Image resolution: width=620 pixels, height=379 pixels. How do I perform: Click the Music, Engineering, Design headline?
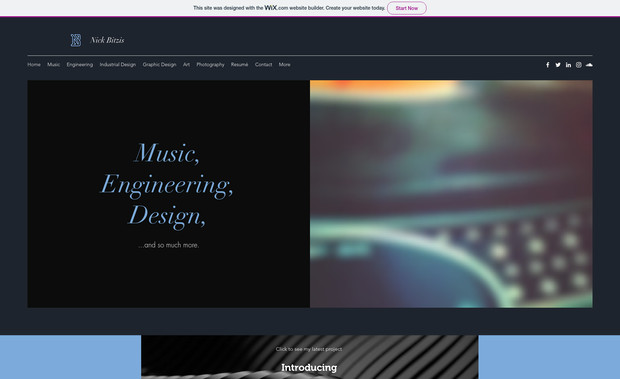pyautogui.click(x=167, y=185)
